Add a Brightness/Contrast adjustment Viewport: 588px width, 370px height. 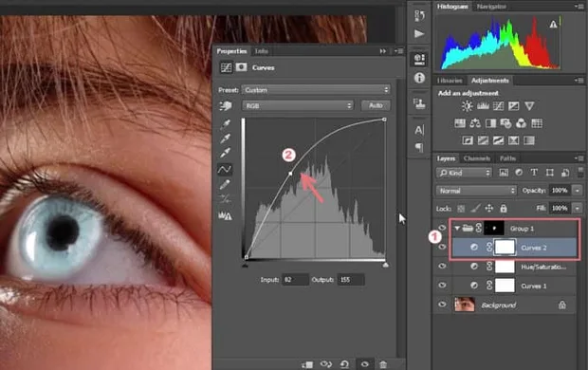tap(468, 106)
